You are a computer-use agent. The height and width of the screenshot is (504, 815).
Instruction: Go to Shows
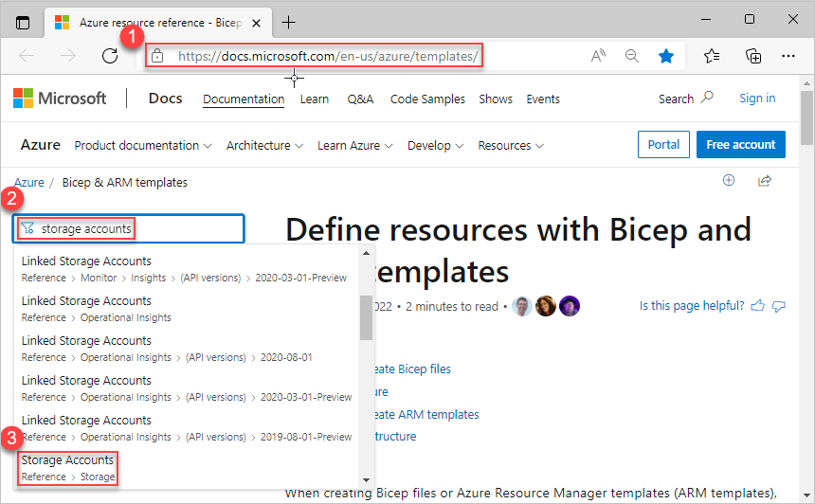[x=496, y=99]
